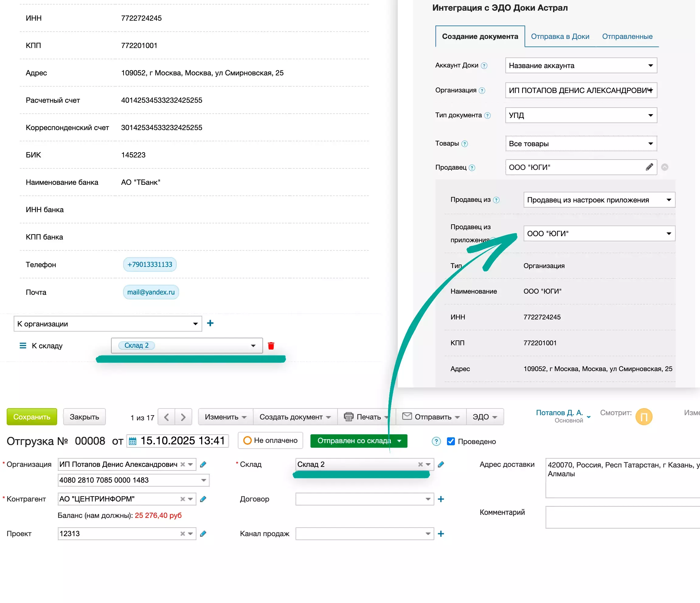Click the blue plus next to К организации
Screen dimensions: 700x603
(210, 323)
